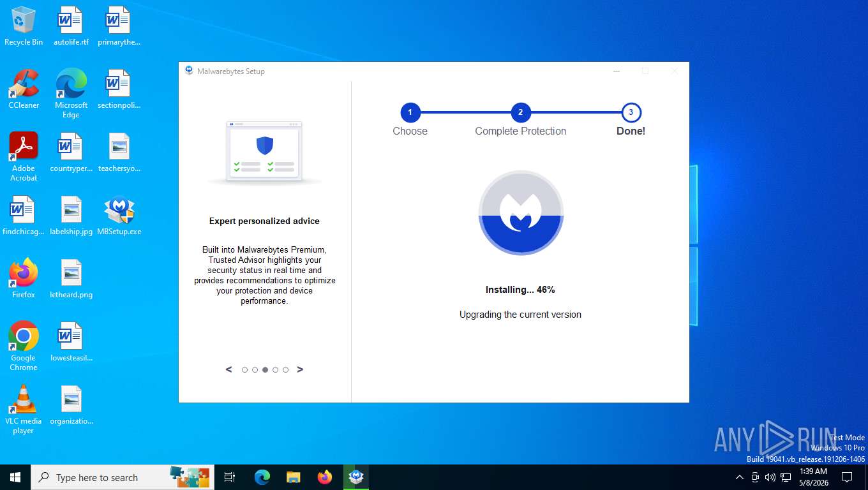Open autolife.rtf document icon

pos(71,26)
